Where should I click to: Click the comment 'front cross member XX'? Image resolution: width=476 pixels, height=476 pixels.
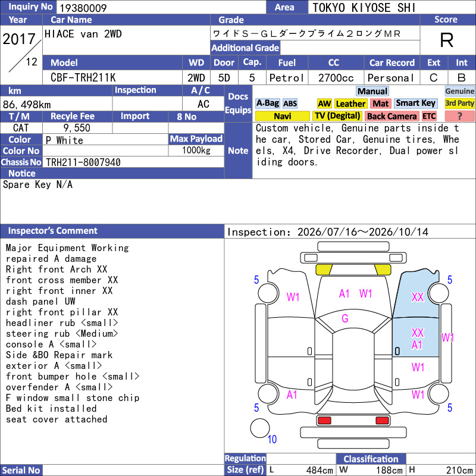(x=62, y=280)
